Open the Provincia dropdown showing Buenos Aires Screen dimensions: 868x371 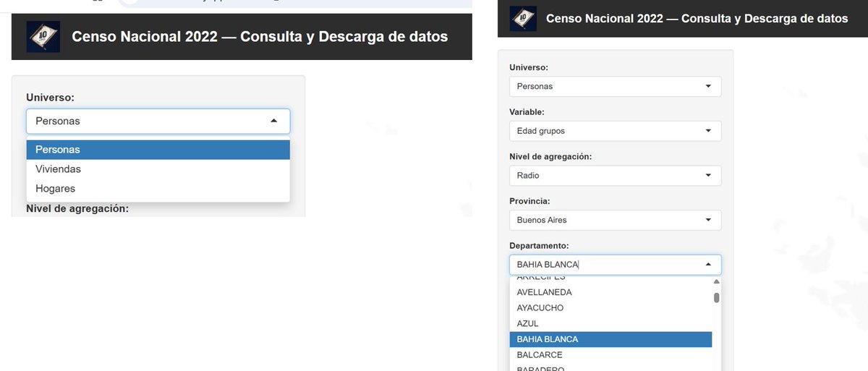point(615,220)
